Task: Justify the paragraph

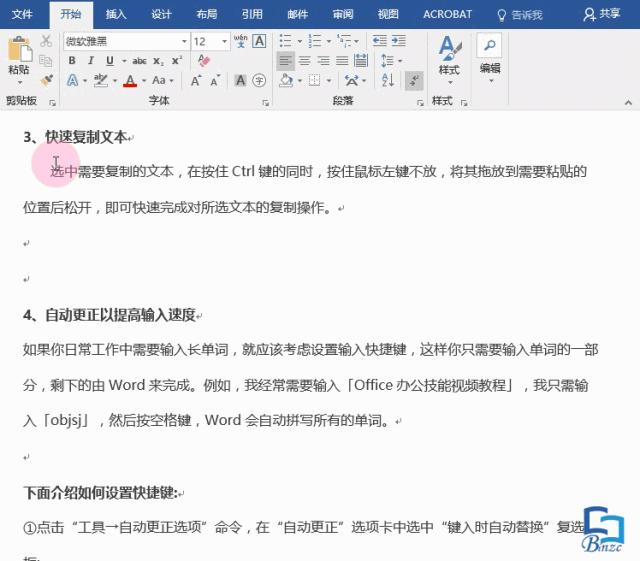Action: 342,61
